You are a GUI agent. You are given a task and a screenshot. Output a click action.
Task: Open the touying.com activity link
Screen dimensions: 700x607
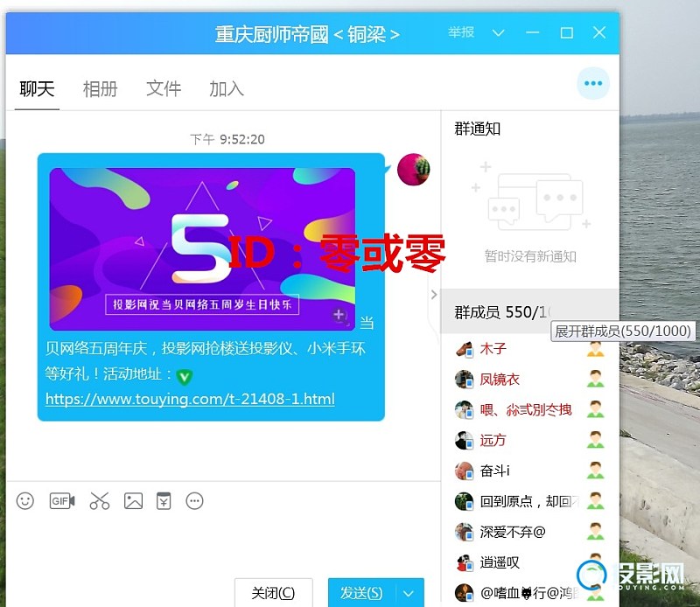click(x=190, y=399)
